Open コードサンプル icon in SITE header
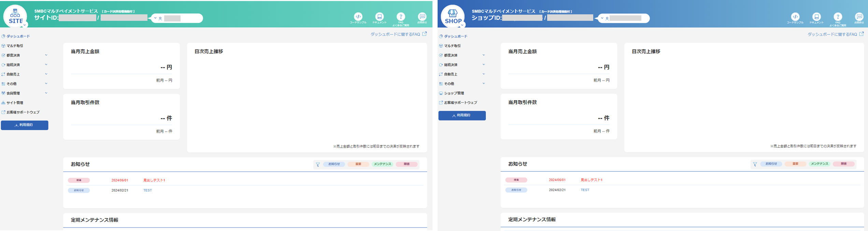Screen dimensions: 868x231 pos(358,18)
